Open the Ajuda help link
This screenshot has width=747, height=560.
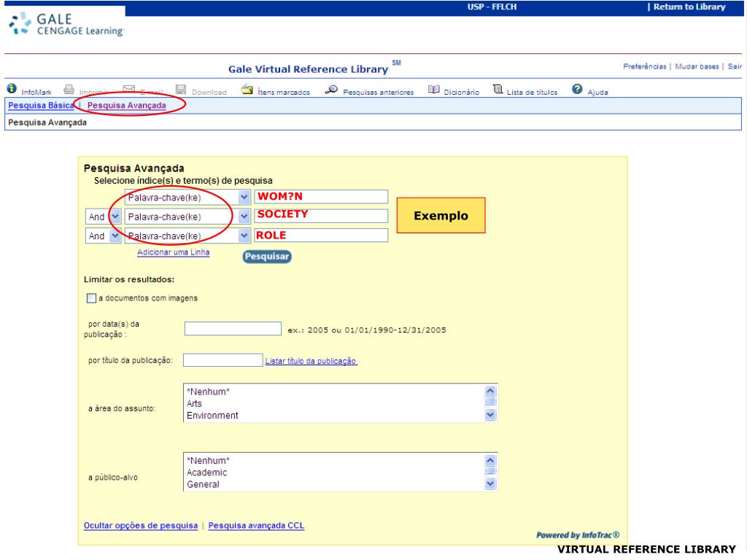pos(597,93)
